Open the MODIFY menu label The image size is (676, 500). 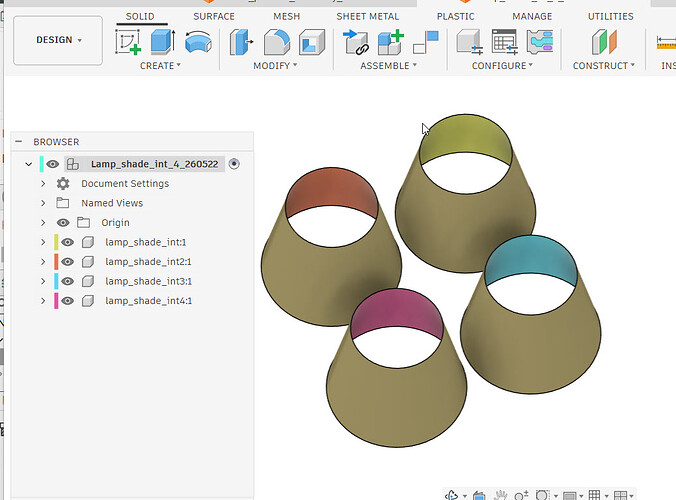[275, 66]
